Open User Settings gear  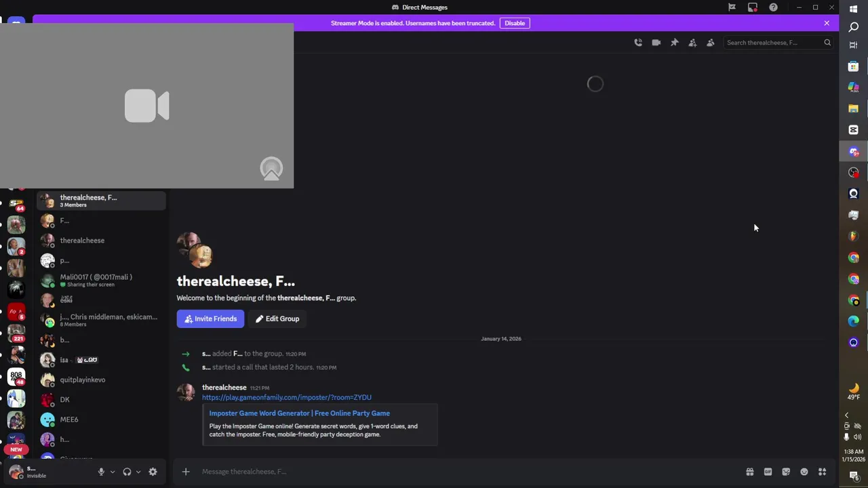pyautogui.click(x=153, y=472)
